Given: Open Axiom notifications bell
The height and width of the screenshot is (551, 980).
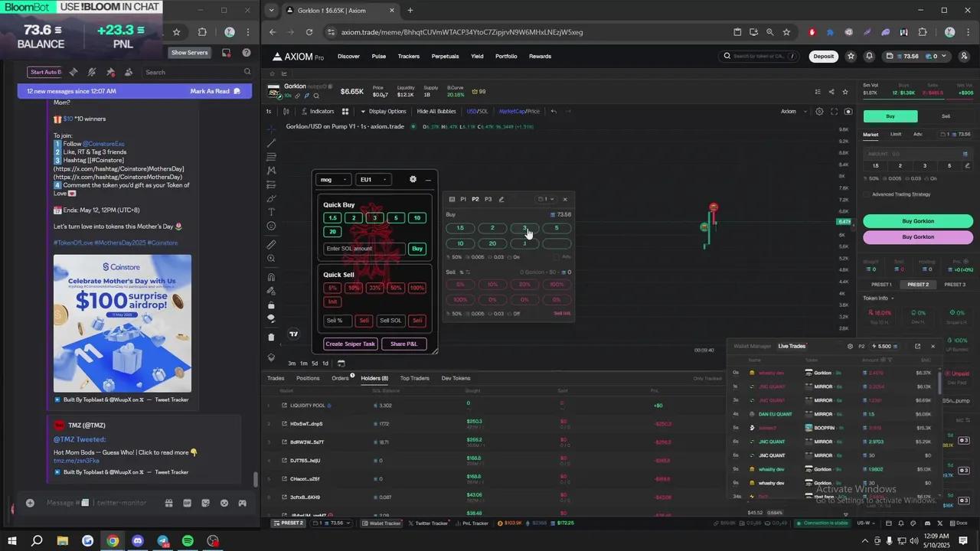Looking at the screenshot, I should click(869, 56).
